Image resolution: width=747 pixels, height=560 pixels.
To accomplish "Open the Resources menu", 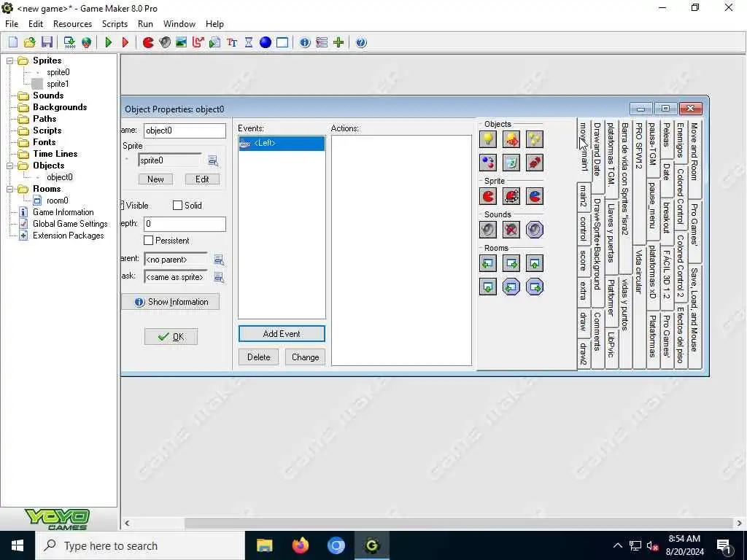I will (x=72, y=24).
